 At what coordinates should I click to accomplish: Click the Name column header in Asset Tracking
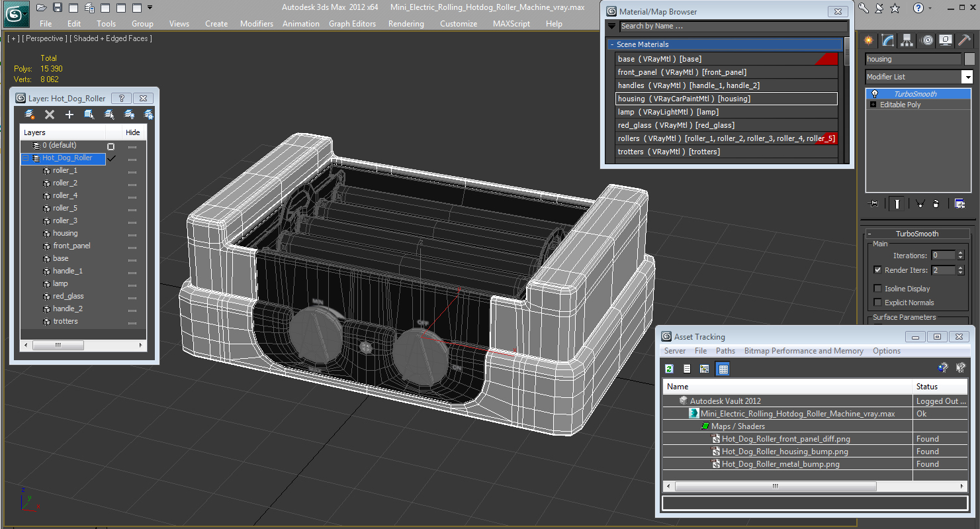787,386
